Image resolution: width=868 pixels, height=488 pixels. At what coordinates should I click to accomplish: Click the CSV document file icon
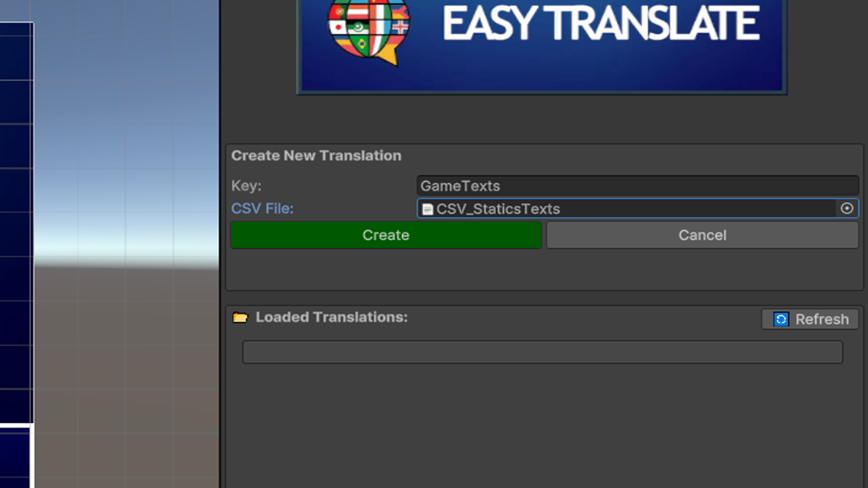tap(427, 209)
